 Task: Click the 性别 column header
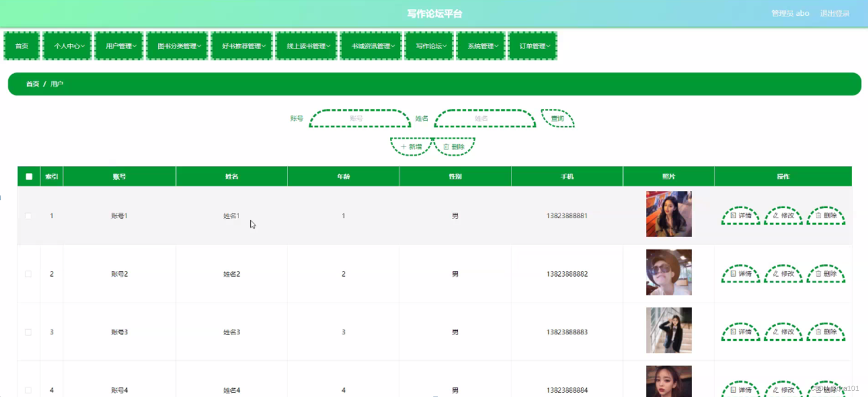click(455, 176)
